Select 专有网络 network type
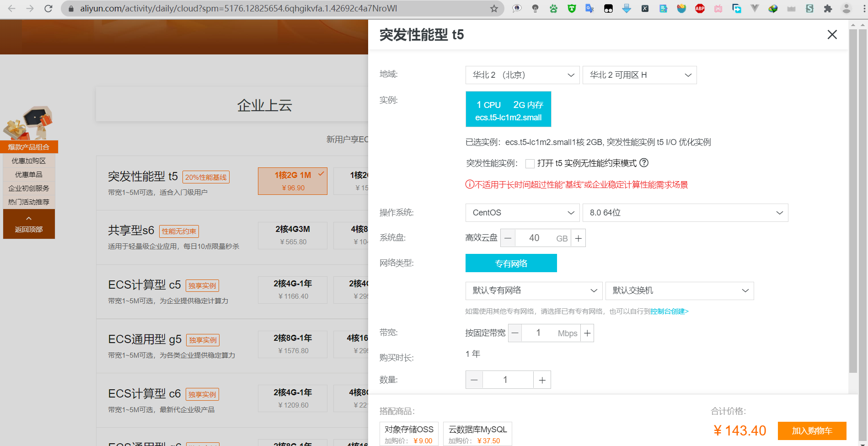 tap(511, 263)
